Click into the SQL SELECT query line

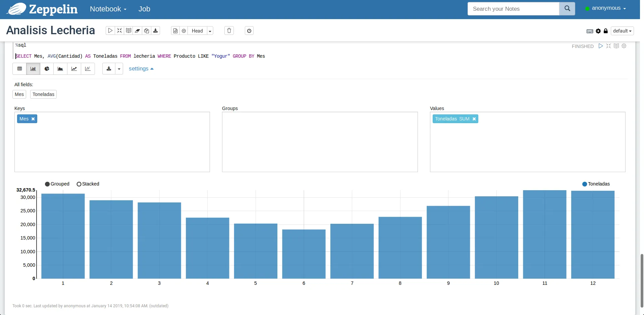coord(140,56)
